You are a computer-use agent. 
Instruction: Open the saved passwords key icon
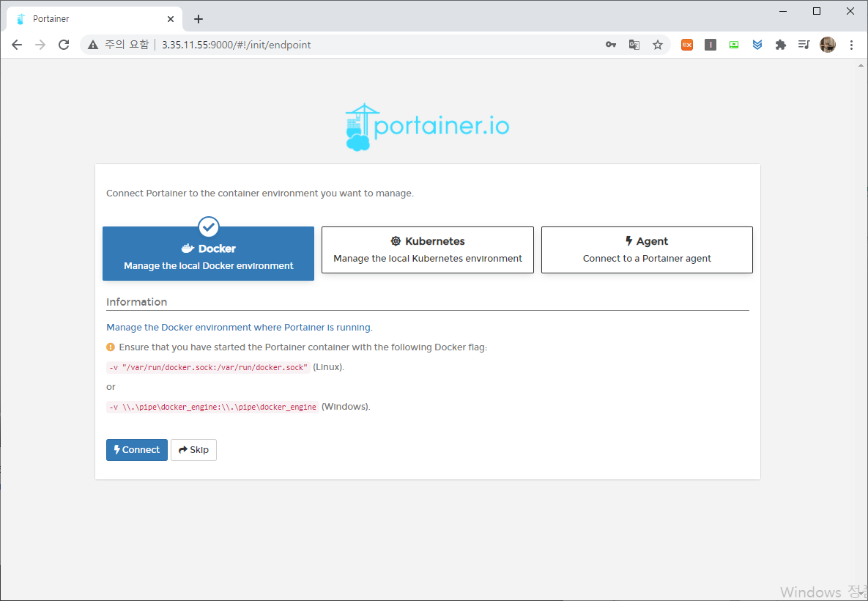click(611, 45)
